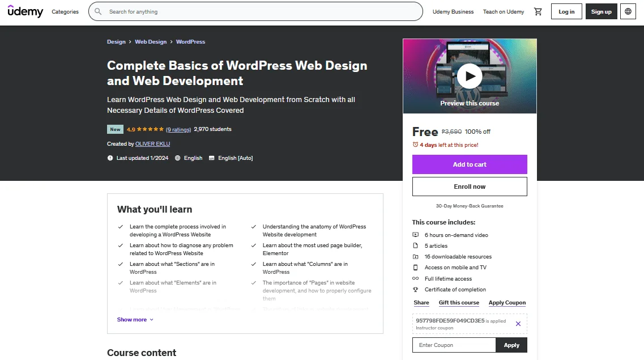Click Enroll now button

click(470, 187)
